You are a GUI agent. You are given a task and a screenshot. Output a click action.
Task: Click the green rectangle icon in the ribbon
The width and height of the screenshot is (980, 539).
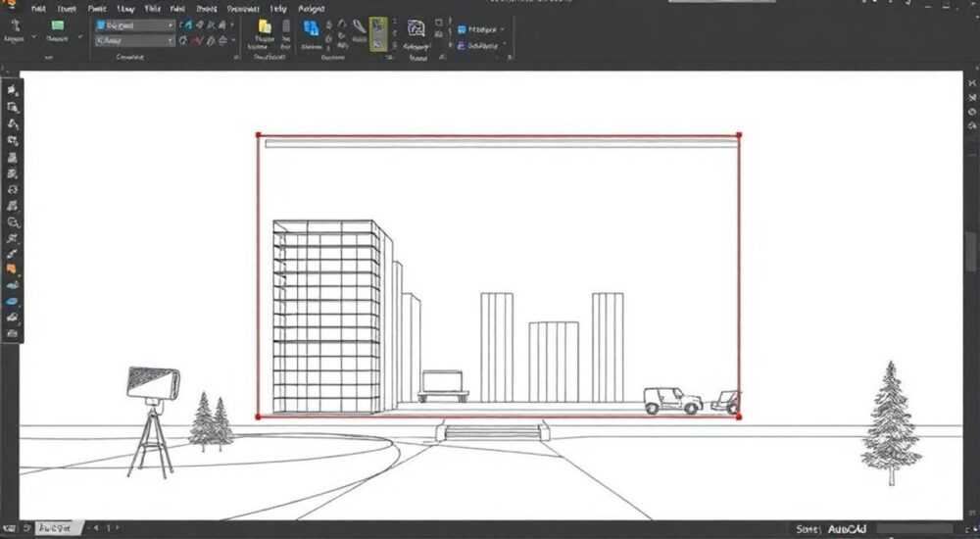click(58, 25)
